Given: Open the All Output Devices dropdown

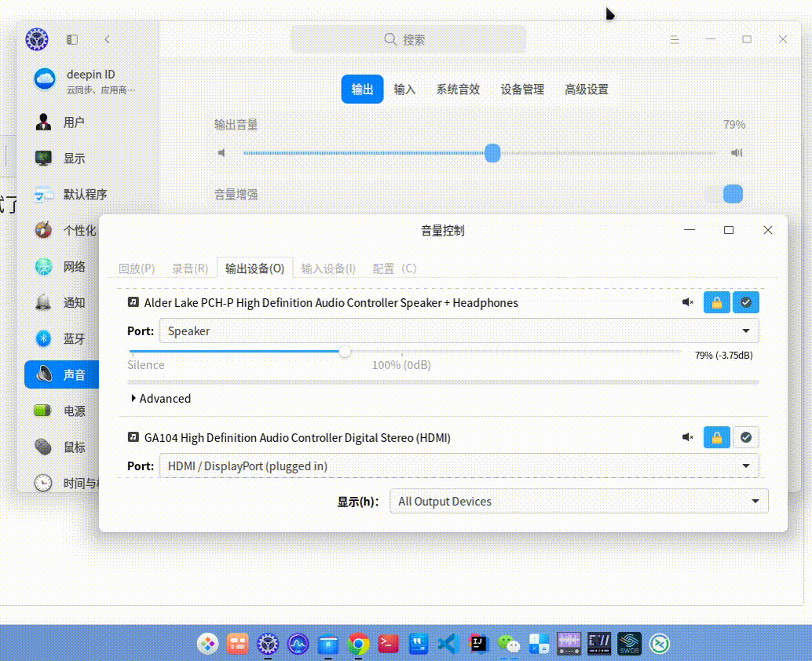Looking at the screenshot, I should (x=579, y=501).
